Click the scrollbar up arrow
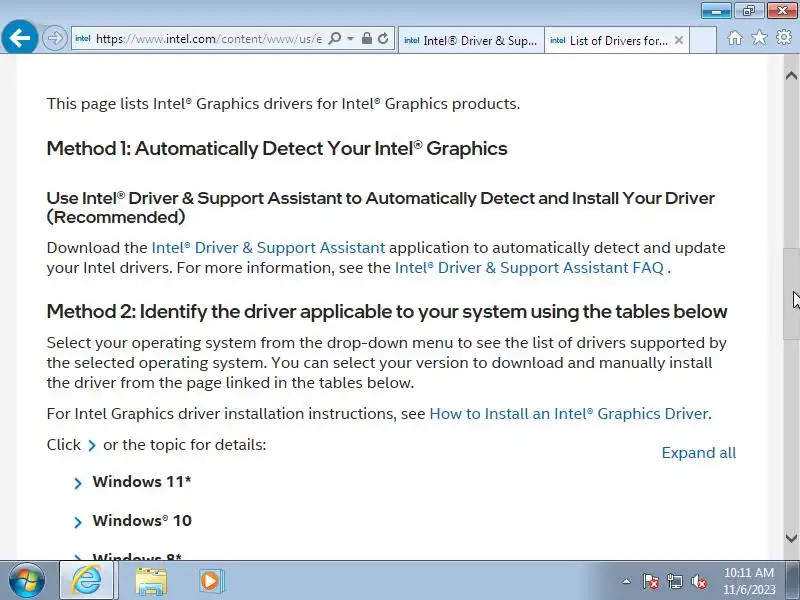 [x=791, y=76]
